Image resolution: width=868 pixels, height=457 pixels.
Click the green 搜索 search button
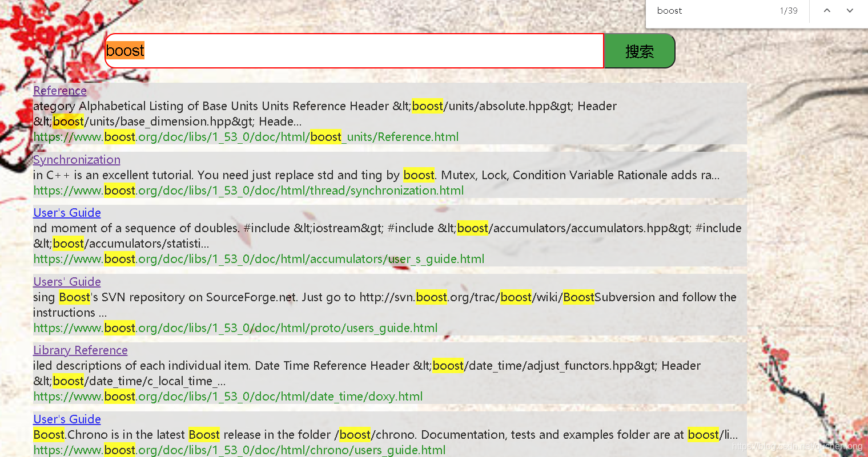[640, 51]
